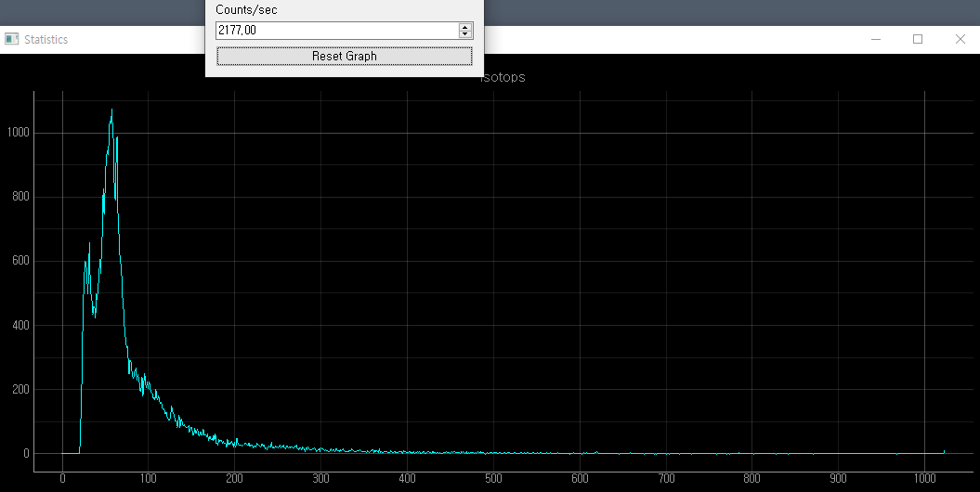The image size is (980, 492).
Task: Click the y-axis tick label 600
Action: tap(19, 261)
